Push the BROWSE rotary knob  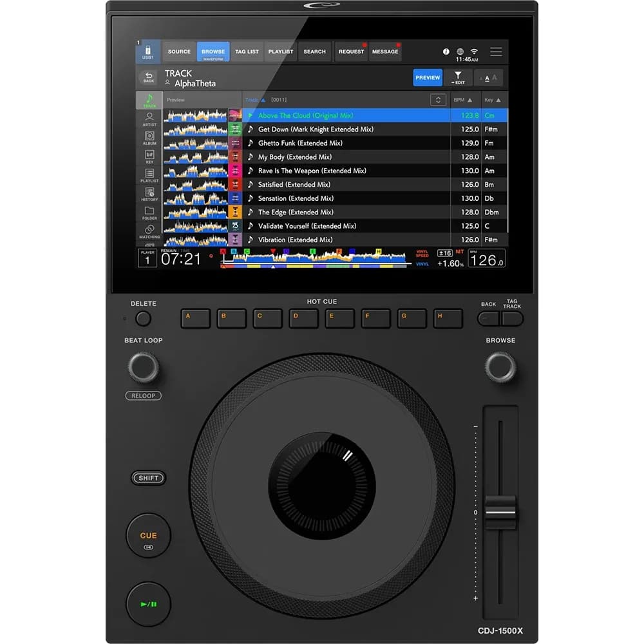(500, 367)
